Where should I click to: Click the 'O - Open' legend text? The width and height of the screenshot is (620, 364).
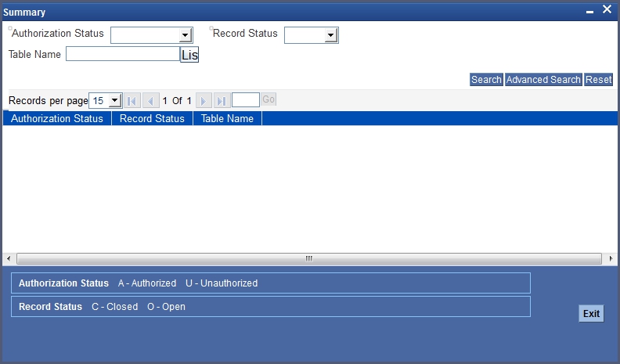tap(166, 307)
